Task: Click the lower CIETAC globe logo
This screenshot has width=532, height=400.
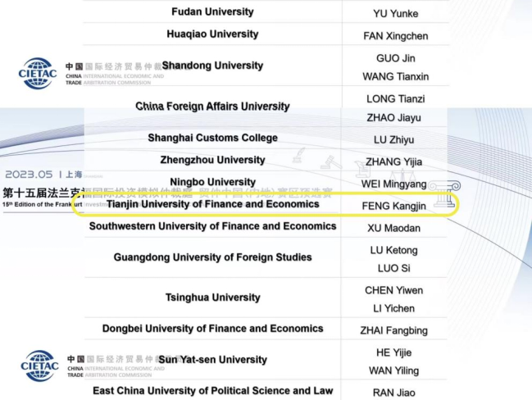Action: click(x=39, y=366)
